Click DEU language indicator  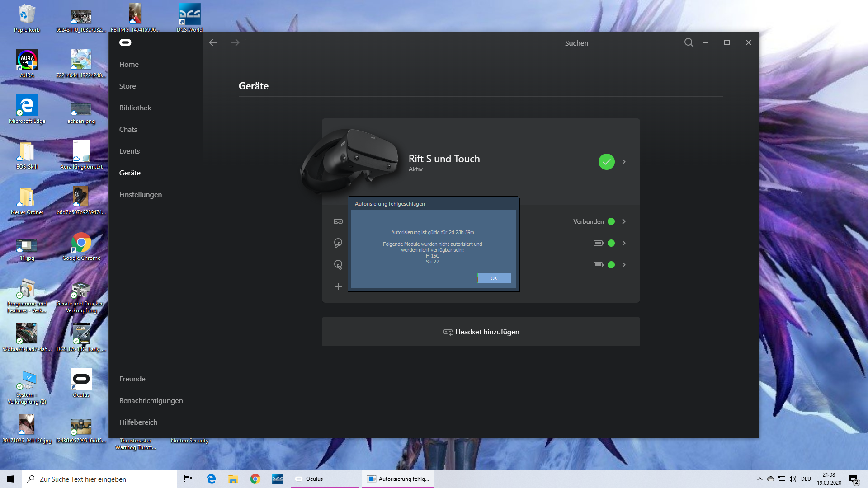(x=806, y=479)
